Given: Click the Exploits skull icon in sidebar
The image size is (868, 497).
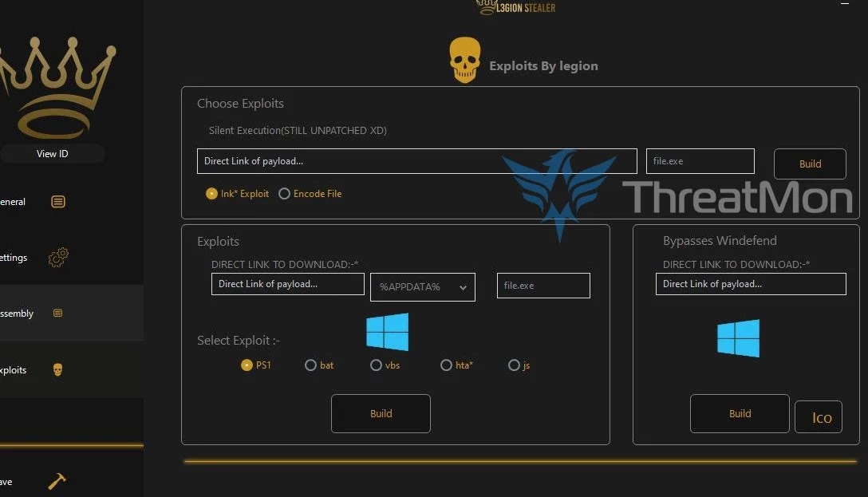Looking at the screenshot, I should point(57,369).
